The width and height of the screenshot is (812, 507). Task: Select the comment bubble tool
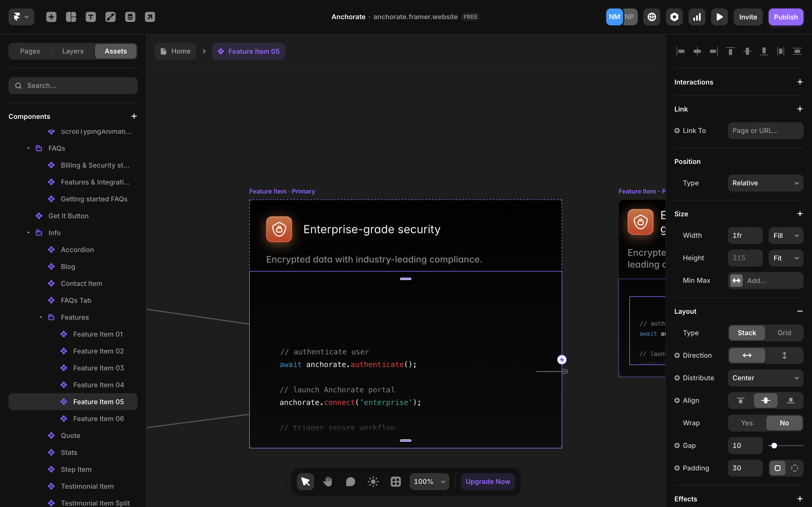[350, 482]
